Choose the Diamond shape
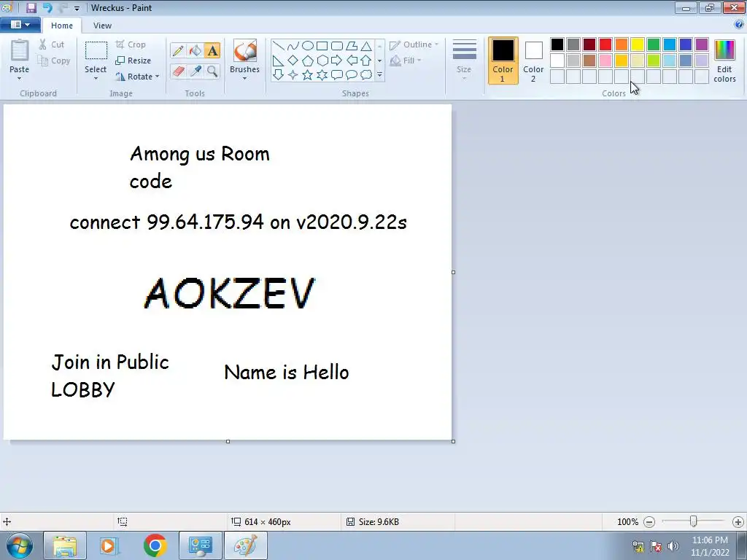The width and height of the screenshot is (747, 560). tap(293, 61)
